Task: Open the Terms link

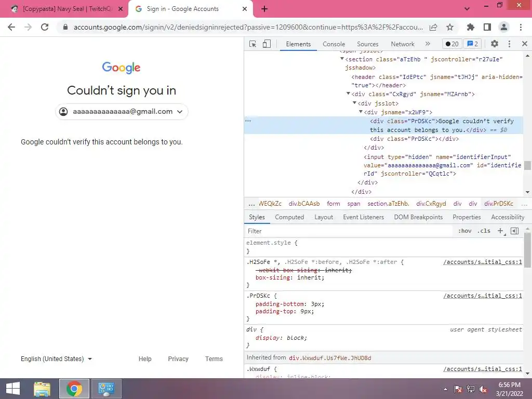Action: (x=214, y=358)
